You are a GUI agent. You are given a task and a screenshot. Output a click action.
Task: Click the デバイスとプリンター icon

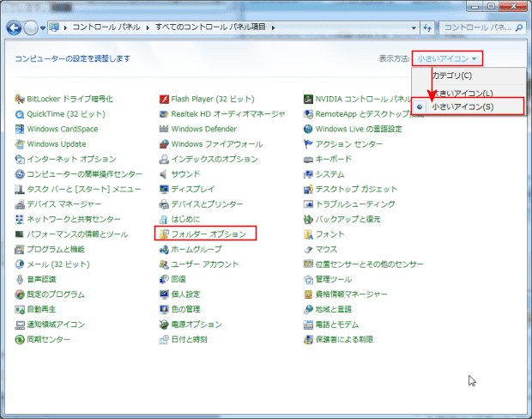tap(164, 204)
